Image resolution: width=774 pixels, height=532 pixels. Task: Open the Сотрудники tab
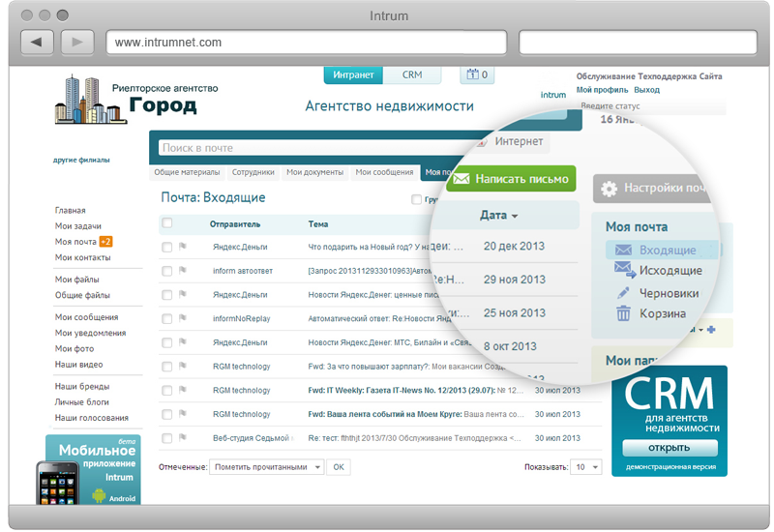click(253, 172)
